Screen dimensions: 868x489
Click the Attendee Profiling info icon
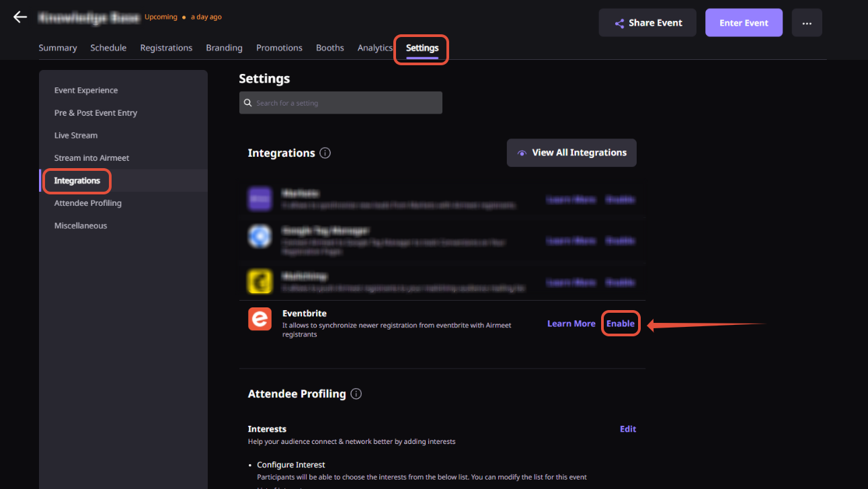click(356, 393)
